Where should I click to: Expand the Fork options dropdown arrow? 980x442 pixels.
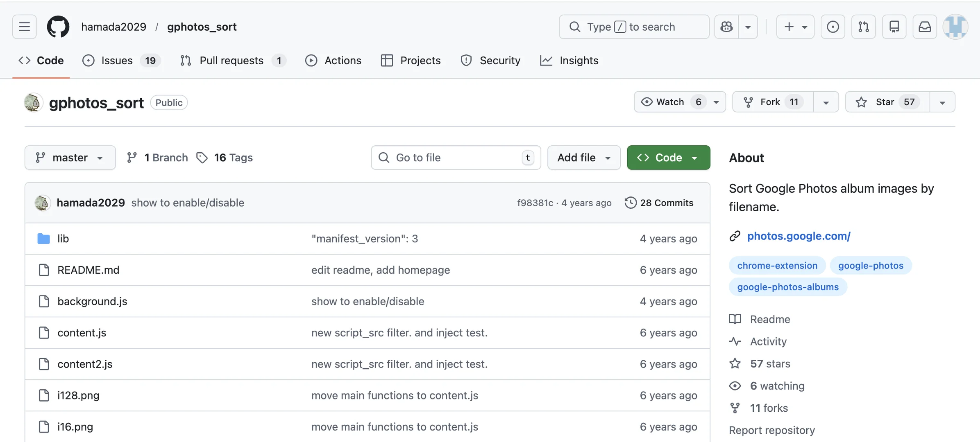click(x=826, y=102)
